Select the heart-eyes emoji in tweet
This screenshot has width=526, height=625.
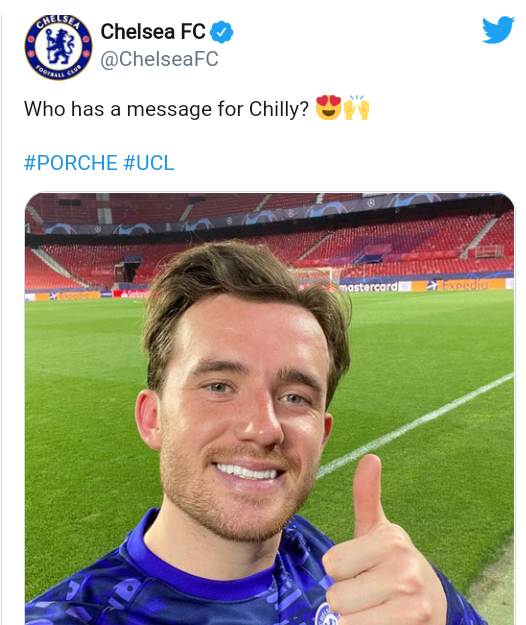click(328, 108)
